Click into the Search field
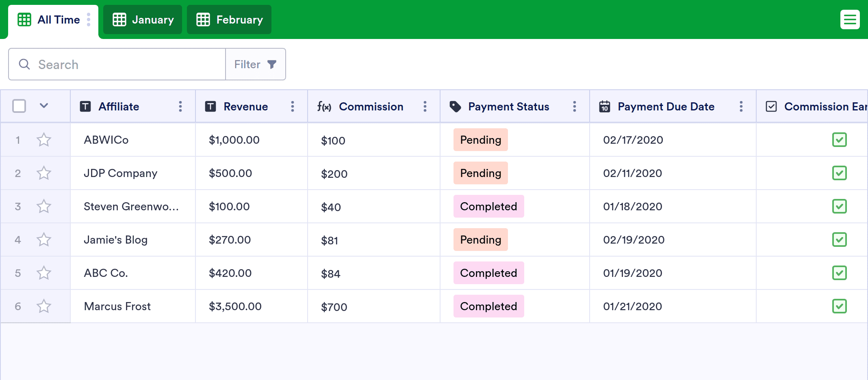868x380 pixels. click(117, 64)
